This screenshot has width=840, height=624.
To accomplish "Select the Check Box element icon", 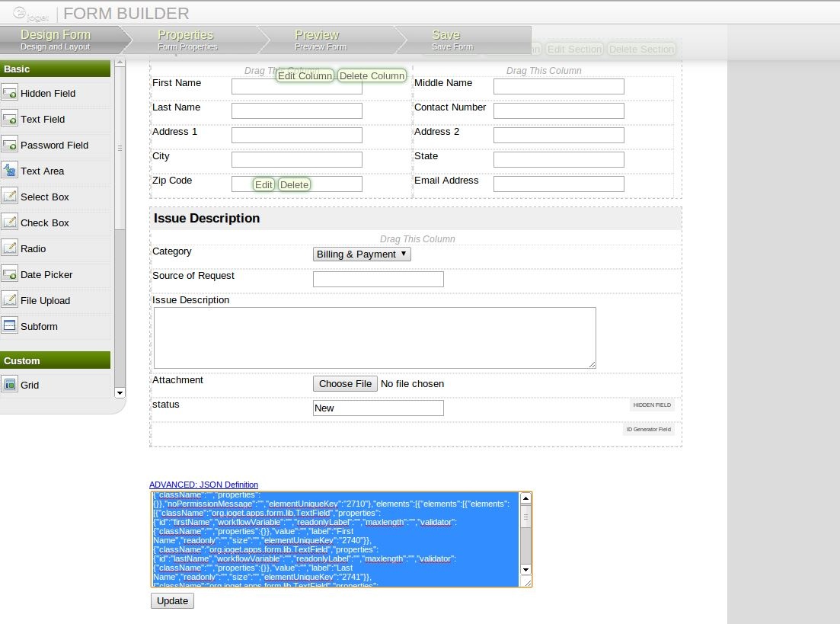I will coord(10,223).
